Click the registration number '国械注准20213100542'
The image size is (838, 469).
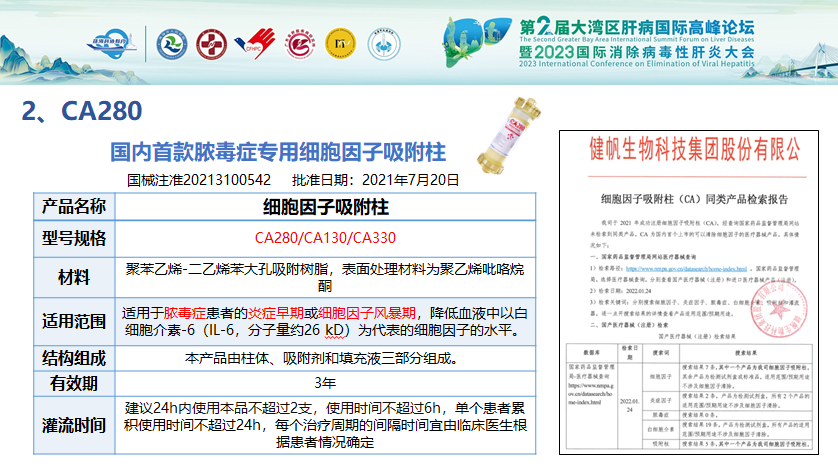click(x=199, y=180)
